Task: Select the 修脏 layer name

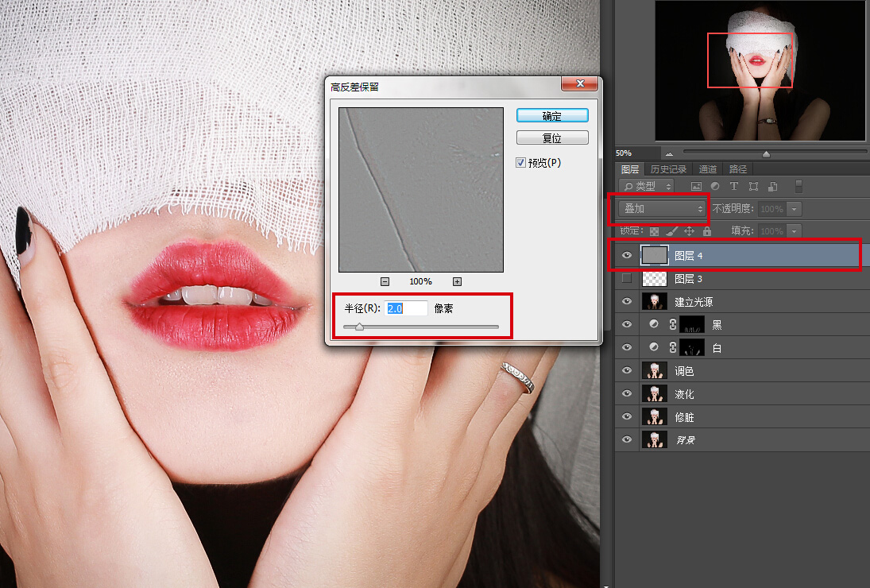Action: tap(684, 417)
